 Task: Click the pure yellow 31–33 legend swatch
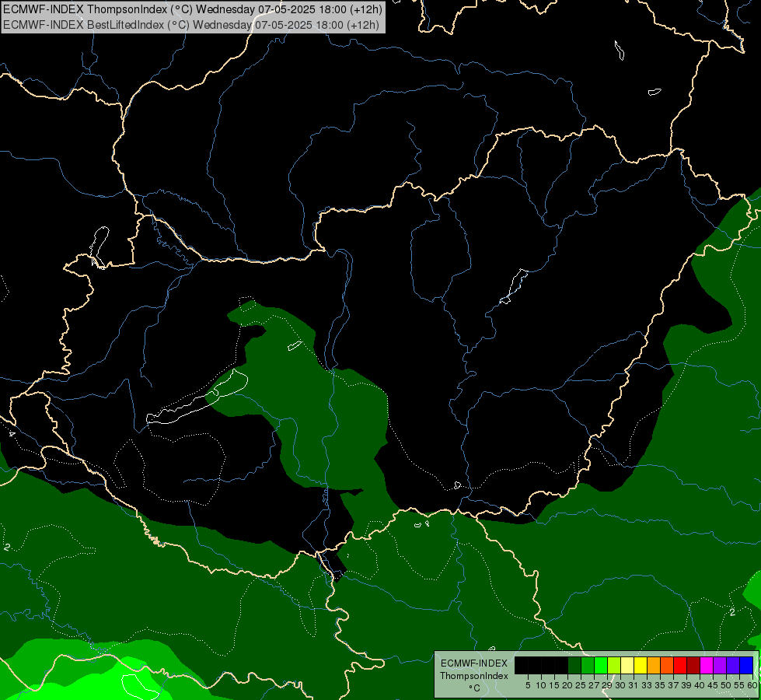pyautogui.click(x=641, y=665)
